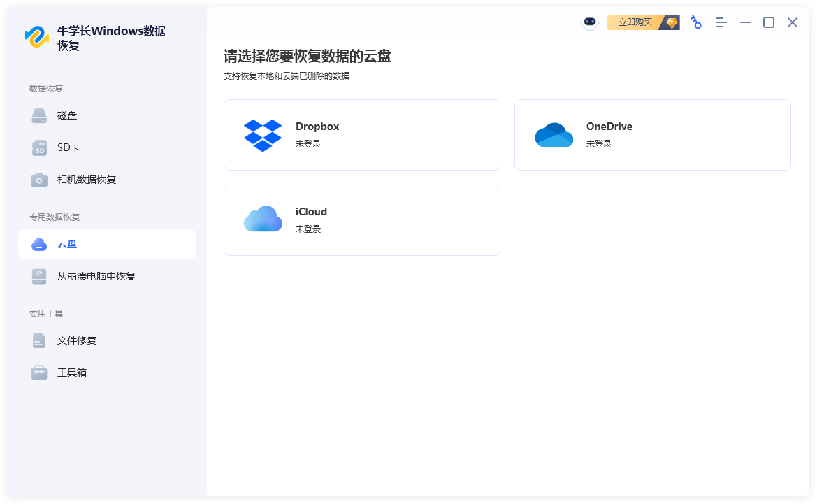The height and width of the screenshot is (504, 817).
Task: Select SD卡 in the sidebar
Action: tap(68, 148)
